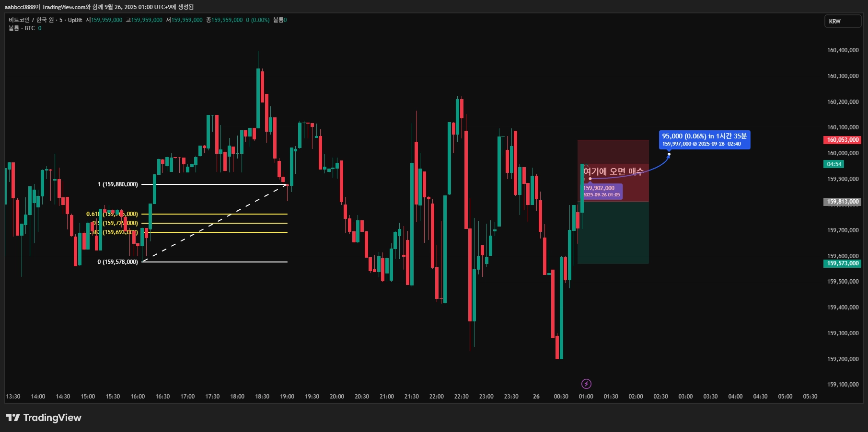Click the 비트코인 / 한국 원 symbol title
The width and height of the screenshot is (868, 432).
(46, 20)
